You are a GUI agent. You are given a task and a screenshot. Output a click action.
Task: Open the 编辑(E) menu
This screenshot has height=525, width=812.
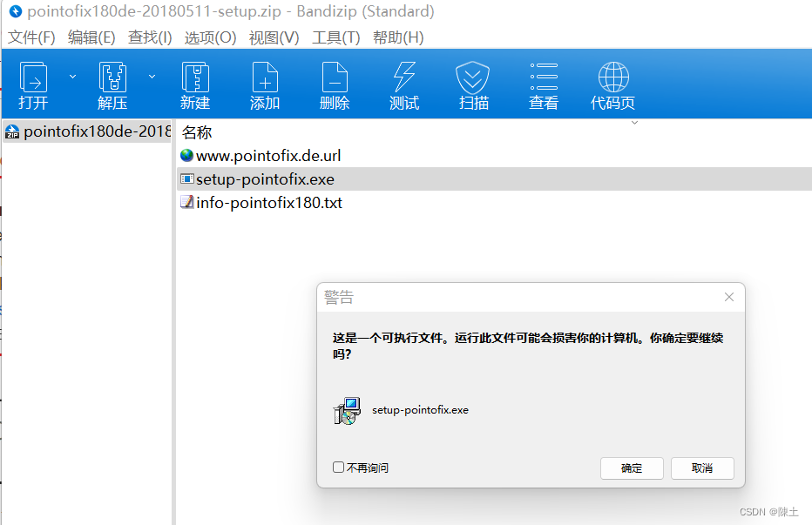[x=91, y=37]
